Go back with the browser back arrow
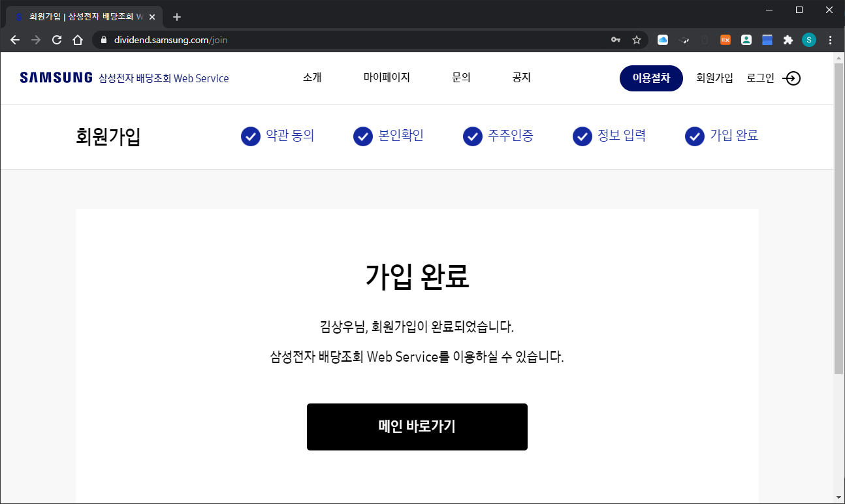Image resolution: width=845 pixels, height=504 pixels. click(x=15, y=40)
